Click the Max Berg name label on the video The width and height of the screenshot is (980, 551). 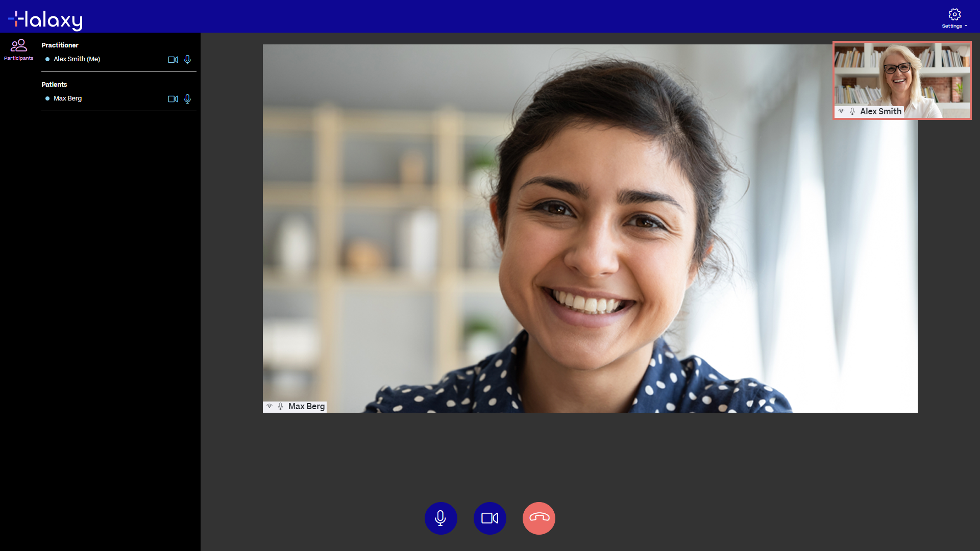[306, 406]
